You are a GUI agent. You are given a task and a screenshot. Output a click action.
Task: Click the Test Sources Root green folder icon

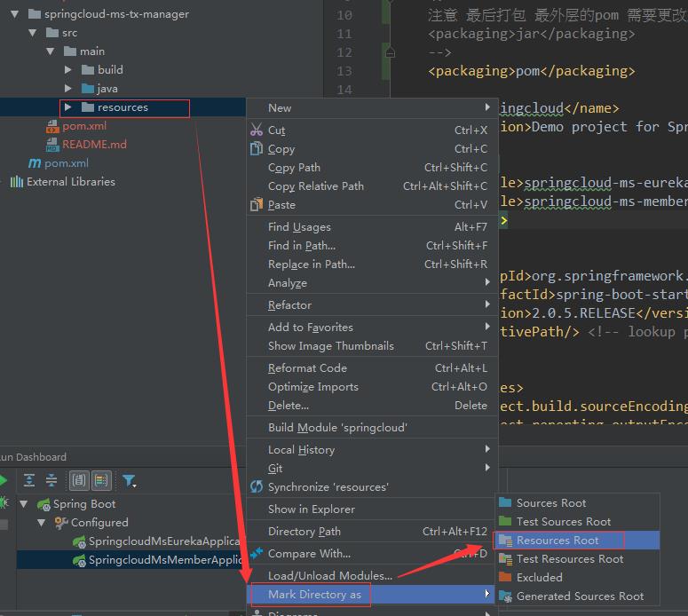[505, 521]
